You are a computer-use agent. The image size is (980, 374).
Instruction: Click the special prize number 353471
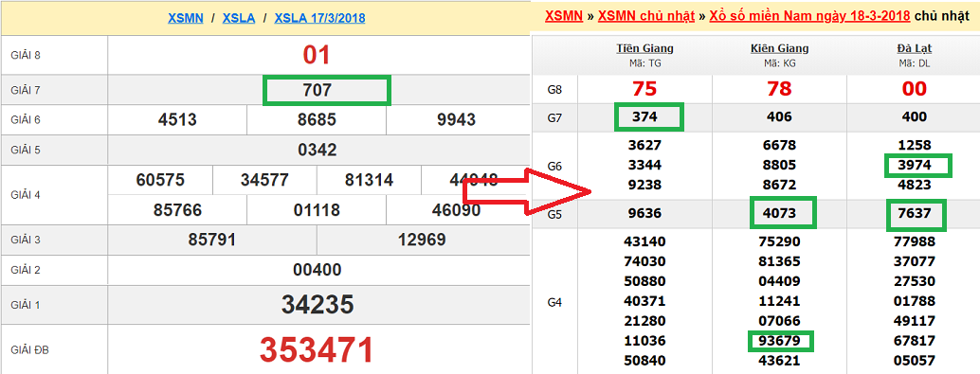coord(317,349)
